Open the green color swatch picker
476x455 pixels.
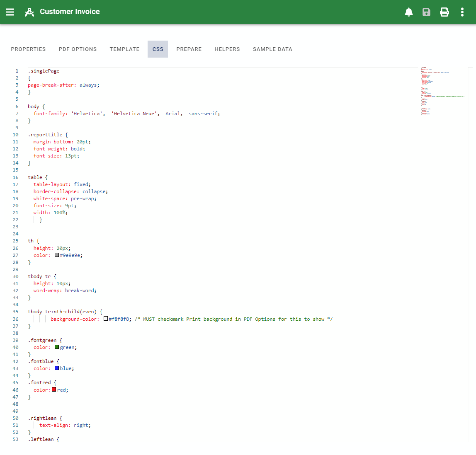point(57,347)
